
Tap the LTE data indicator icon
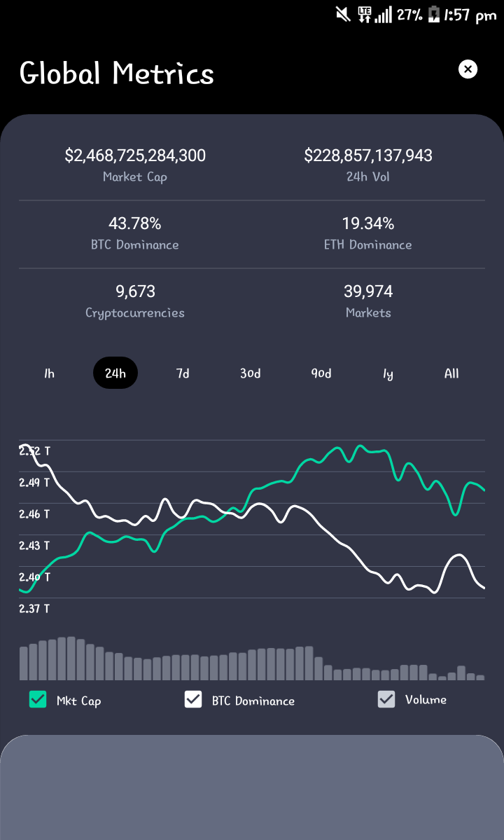click(365, 15)
